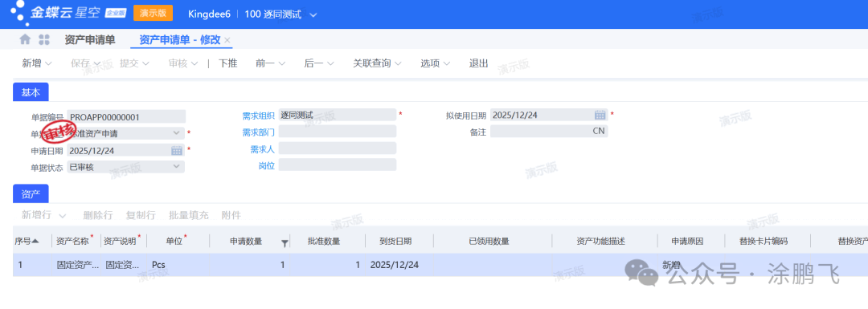Image resolution: width=868 pixels, height=309 pixels.
Task: Click the 退出 toolbar button
Action: 479,63
